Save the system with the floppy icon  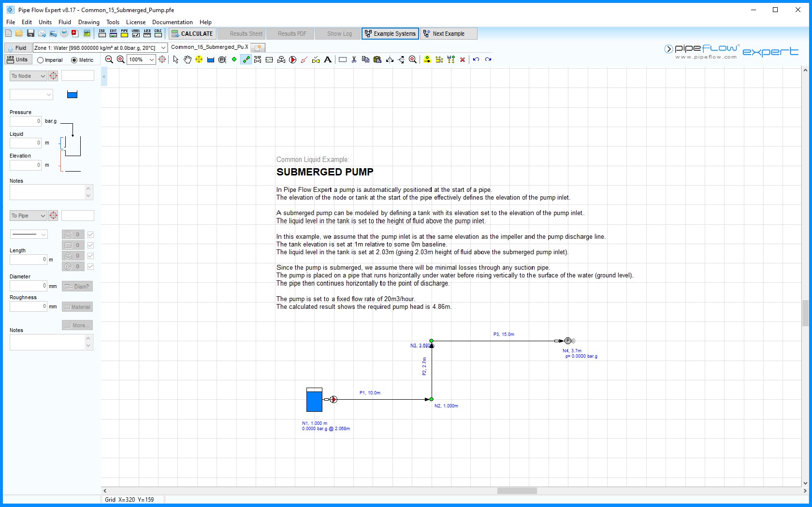click(30, 33)
